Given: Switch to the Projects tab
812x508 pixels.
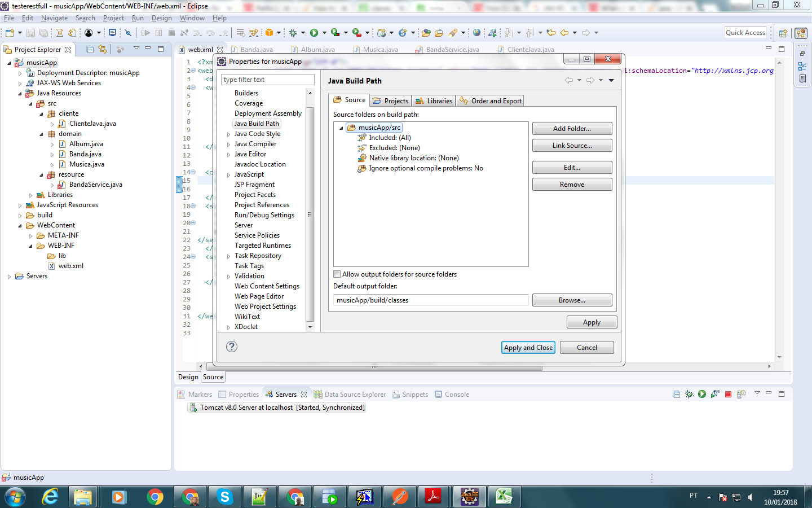Looking at the screenshot, I should pyautogui.click(x=390, y=101).
